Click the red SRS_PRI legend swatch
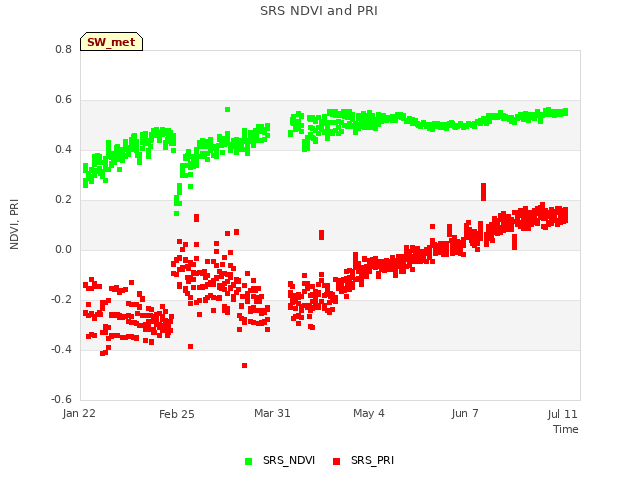The height and width of the screenshot is (480, 640). pyautogui.click(x=336, y=461)
